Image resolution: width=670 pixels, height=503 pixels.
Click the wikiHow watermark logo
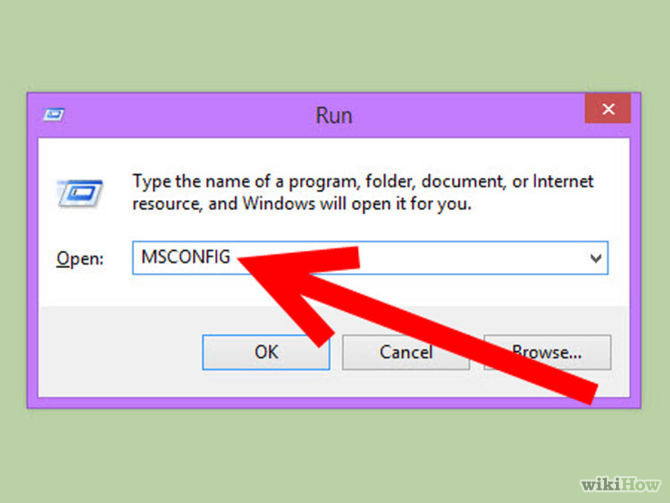[620, 485]
